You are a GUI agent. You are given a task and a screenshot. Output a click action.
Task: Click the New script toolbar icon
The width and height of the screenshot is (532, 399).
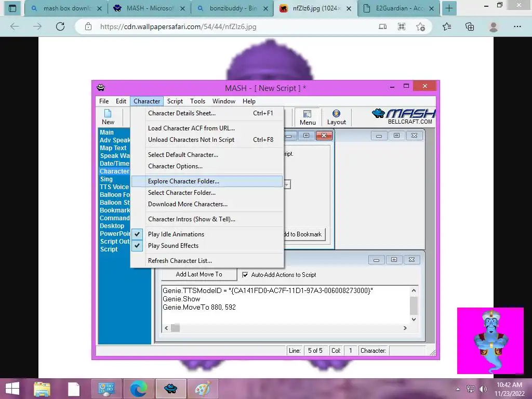(108, 117)
